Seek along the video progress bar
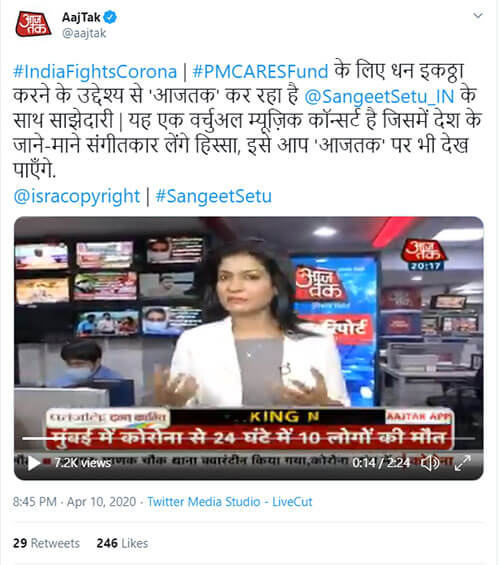The height and width of the screenshot is (565, 500). pyautogui.click(x=249, y=439)
